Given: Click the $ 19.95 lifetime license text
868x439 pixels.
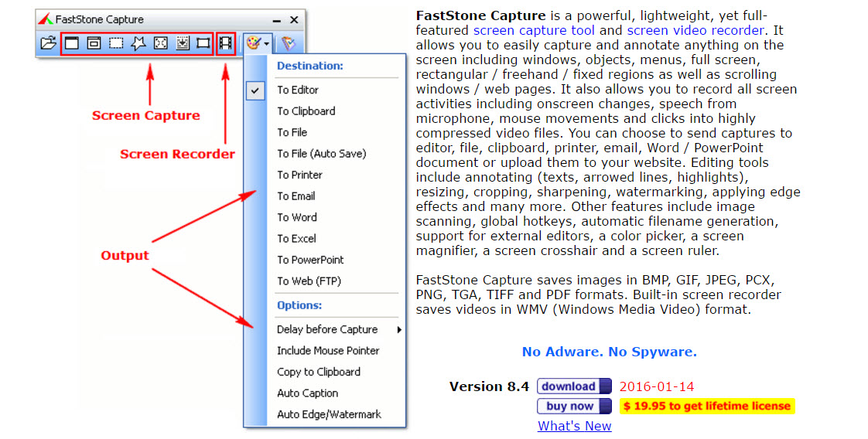Looking at the screenshot, I should (x=707, y=406).
